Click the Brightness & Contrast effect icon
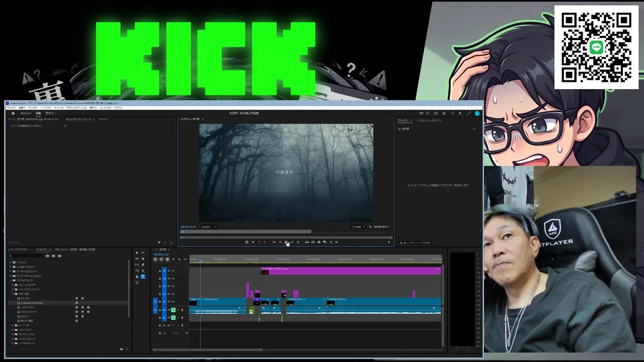The width and height of the screenshot is (644, 362). 19,303
